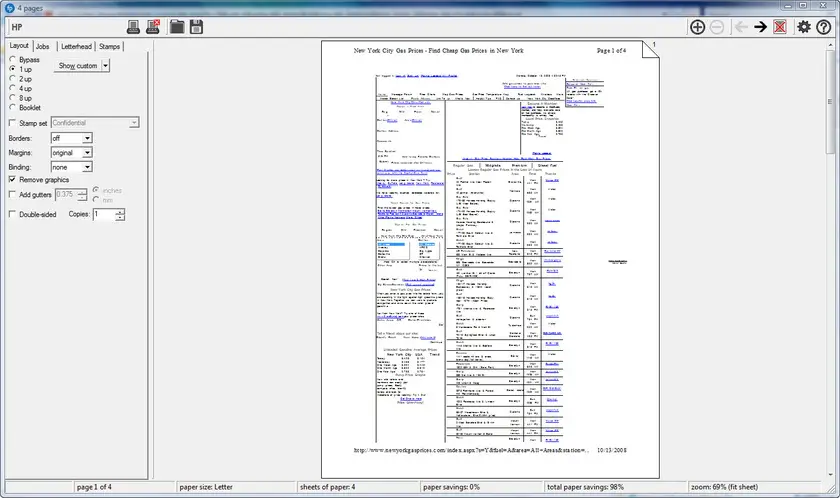Click the grayed previous page left arrow
Viewport: 840px width, 498px height.
[741, 27]
